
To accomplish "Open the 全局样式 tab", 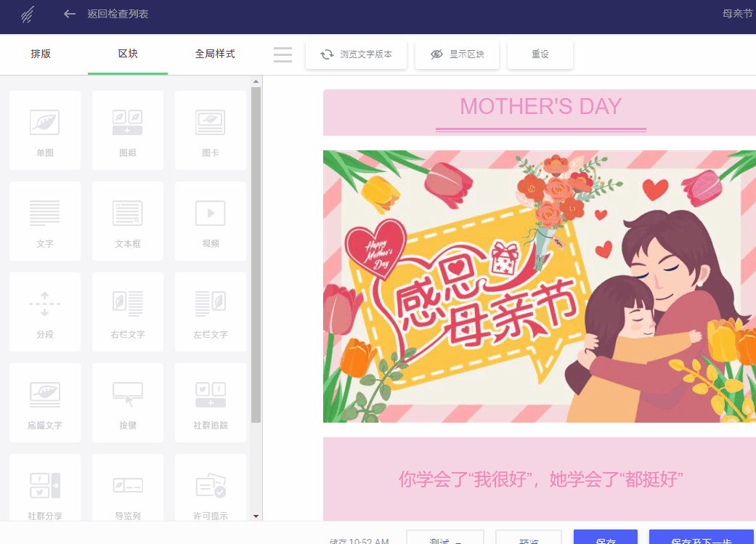I will [x=215, y=54].
